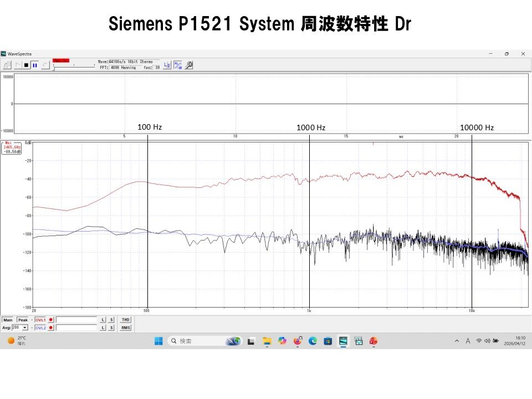This screenshot has width=532, height=399.
Task: Click the IME input mode A indicator
Action: click(x=468, y=341)
